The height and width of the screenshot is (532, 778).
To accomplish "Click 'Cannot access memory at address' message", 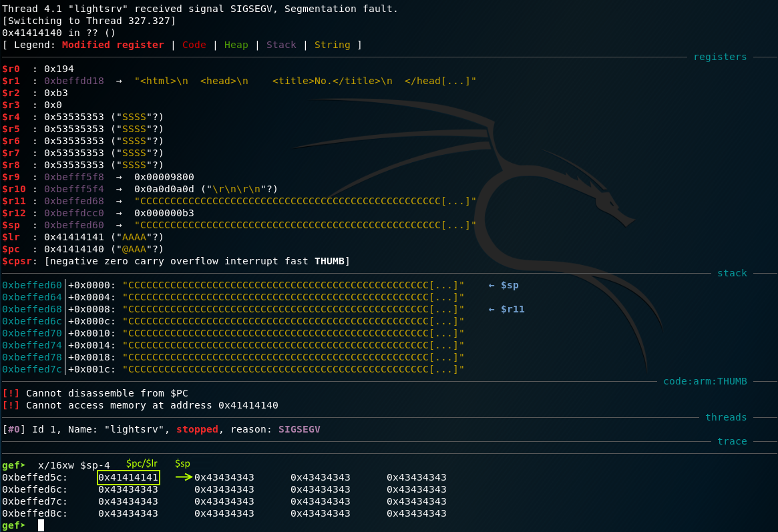I will click(152, 406).
